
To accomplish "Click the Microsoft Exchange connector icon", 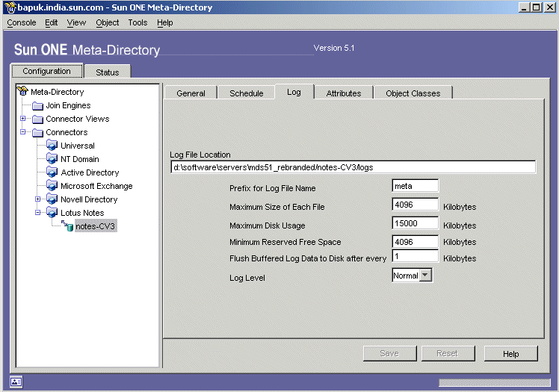I will pos(52,185).
